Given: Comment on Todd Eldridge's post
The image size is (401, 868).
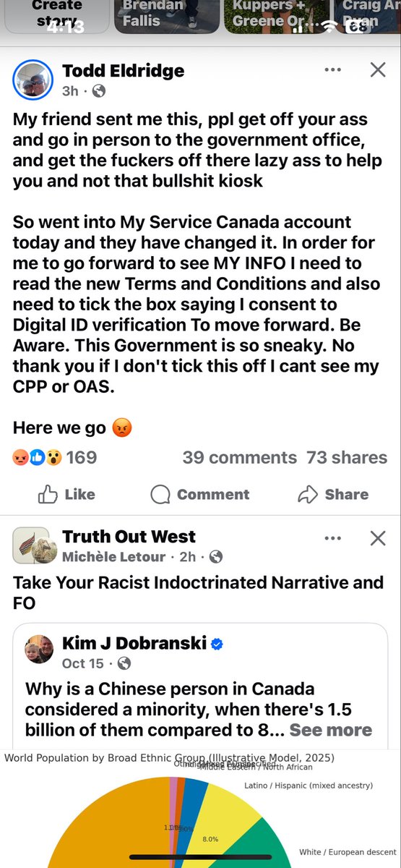Looking at the screenshot, I should coord(199,494).
